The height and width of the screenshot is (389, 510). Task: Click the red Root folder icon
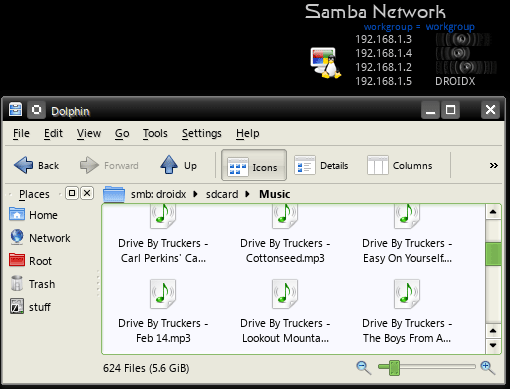pos(17,260)
